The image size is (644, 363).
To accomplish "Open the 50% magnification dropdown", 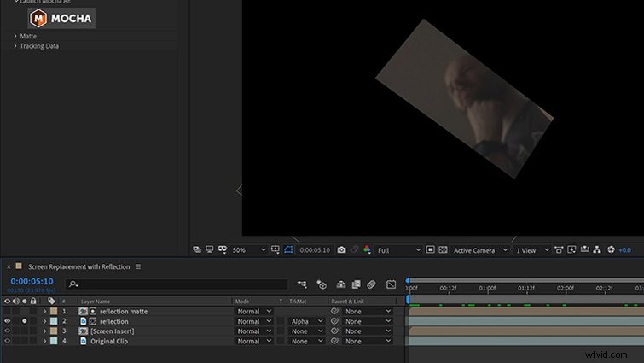I will 249,250.
